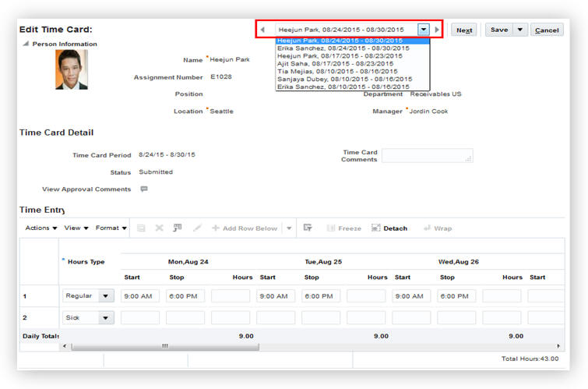Click Add Row Below
Screen dimensions: 588x389
click(x=245, y=228)
